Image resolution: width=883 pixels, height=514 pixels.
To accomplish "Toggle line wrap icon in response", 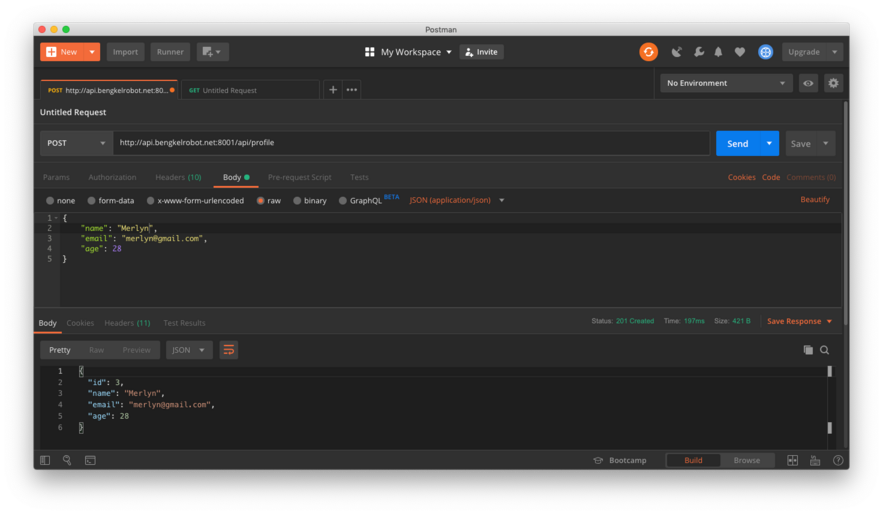I will point(229,350).
